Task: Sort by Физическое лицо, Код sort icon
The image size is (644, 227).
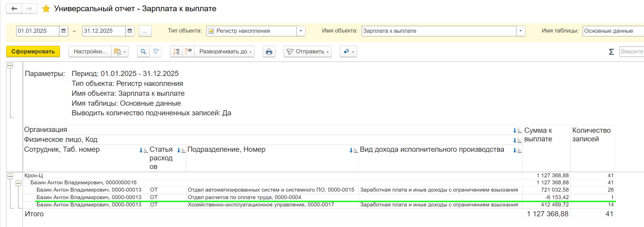Action: [x=517, y=140]
